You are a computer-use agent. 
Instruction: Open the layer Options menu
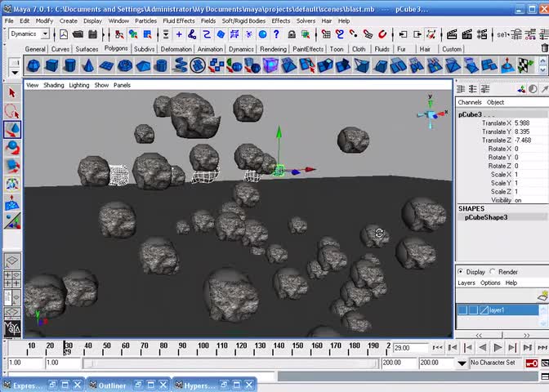pyautogui.click(x=490, y=283)
